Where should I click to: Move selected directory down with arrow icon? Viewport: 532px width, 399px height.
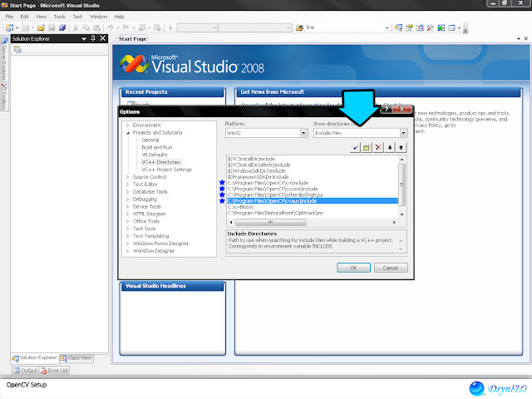[x=390, y=148]
